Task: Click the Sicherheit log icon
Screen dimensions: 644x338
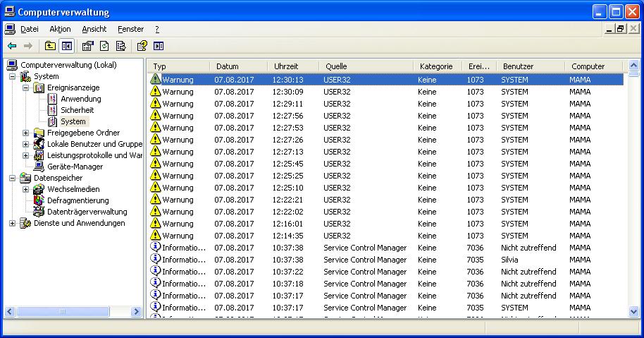Action: [x=52, y=110]
